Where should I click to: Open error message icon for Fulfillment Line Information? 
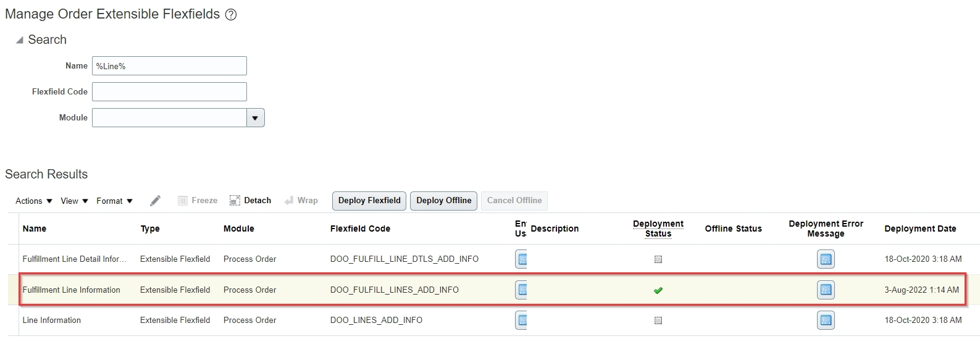click(x=826, y=290)
